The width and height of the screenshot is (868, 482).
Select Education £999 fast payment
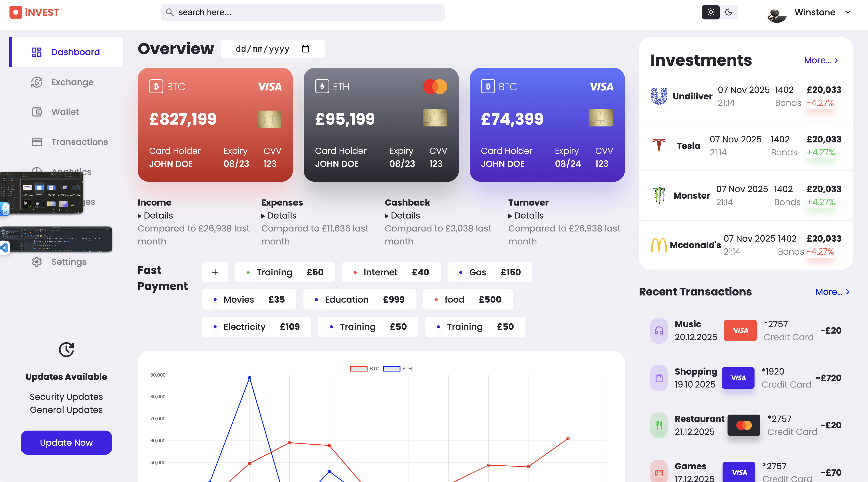[x=359, y=299]
